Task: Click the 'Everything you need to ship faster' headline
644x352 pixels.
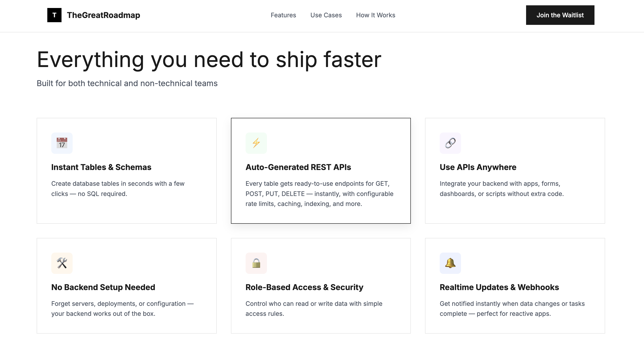Action: pos(209,59)
